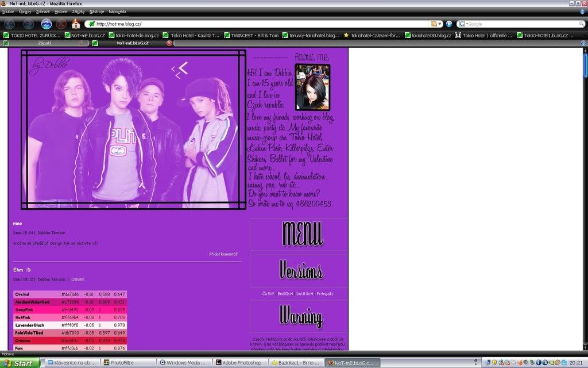Open the Záložky menu
The height and width of the screenshot is (368, 588).
tap(79, 11)
